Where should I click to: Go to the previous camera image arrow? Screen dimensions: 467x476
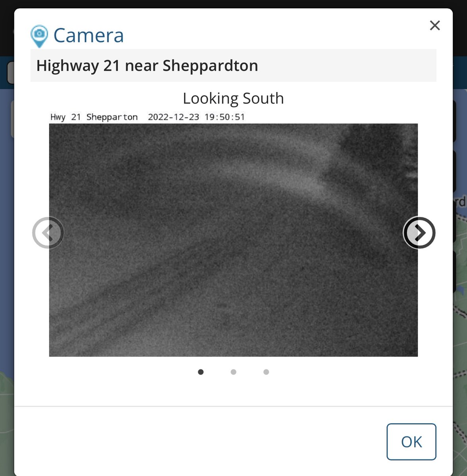[48, 233]
